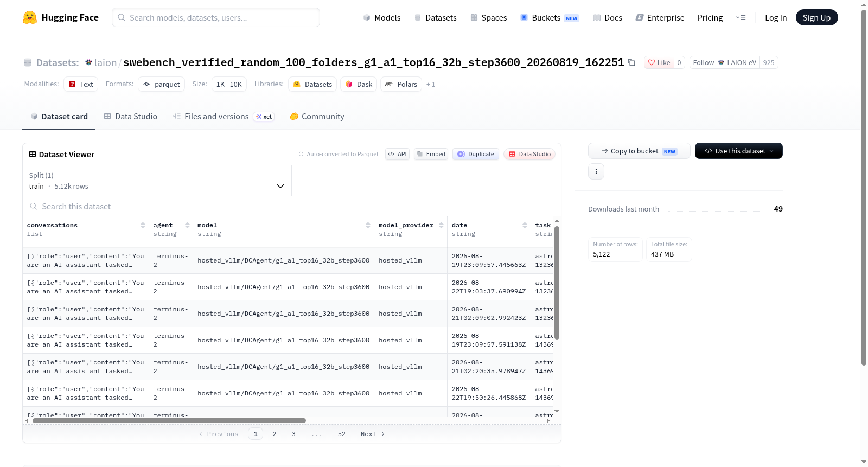Click the Hugging Face logo icon
The width and height of the screenshot is (868, 467).
pos(30,17)
